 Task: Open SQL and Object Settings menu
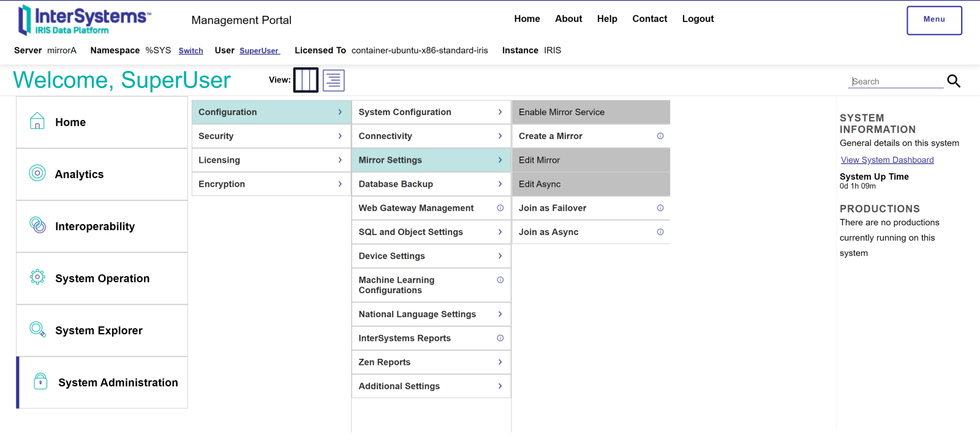pos(410,232)
